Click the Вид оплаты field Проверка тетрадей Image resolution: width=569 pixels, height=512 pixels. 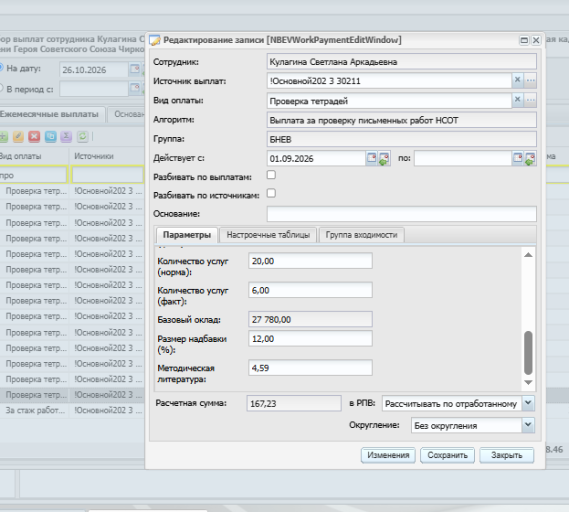tap(389, 101)
